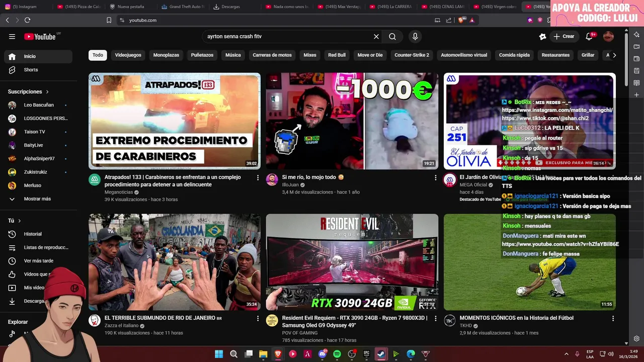The width and height of the screenshot is (644, 362).
Task: Open the POV OF GAMING channel avatar
Action: (x=272, y=320)
